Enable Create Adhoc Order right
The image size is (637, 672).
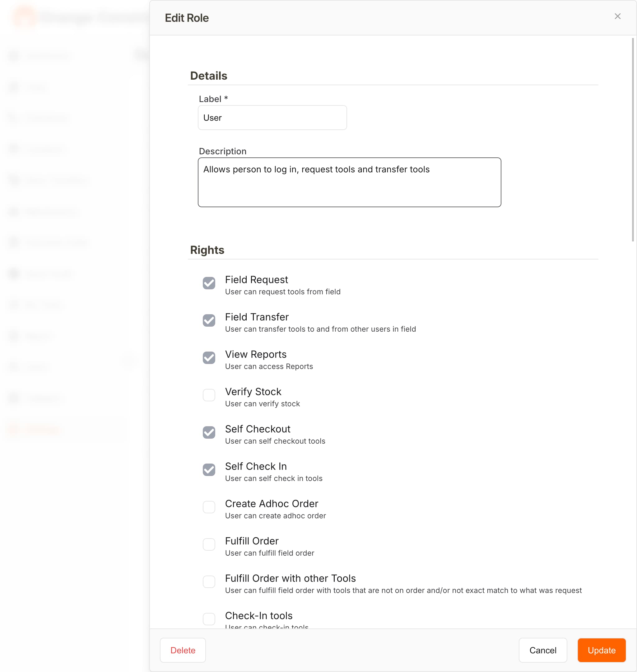click(209, 507)
